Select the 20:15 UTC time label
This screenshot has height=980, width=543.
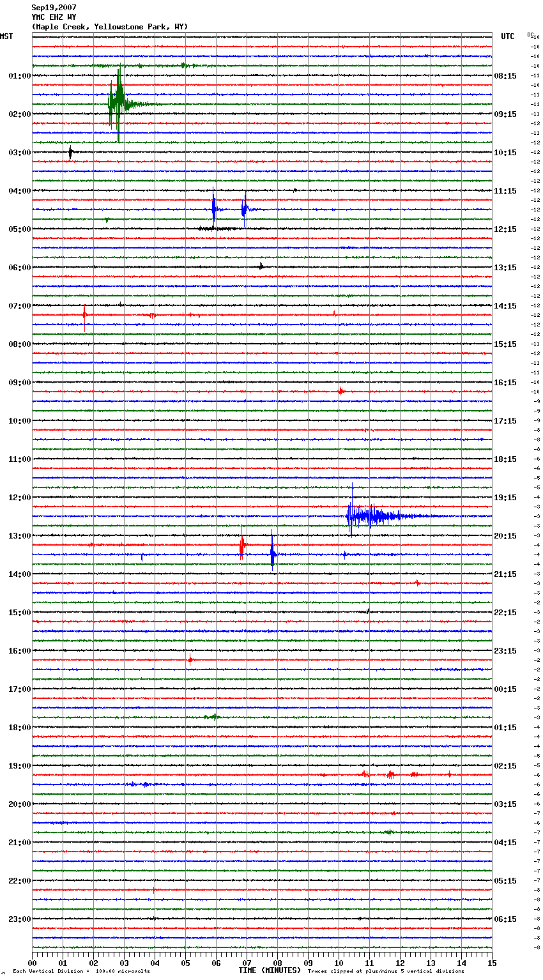[505, 536]
